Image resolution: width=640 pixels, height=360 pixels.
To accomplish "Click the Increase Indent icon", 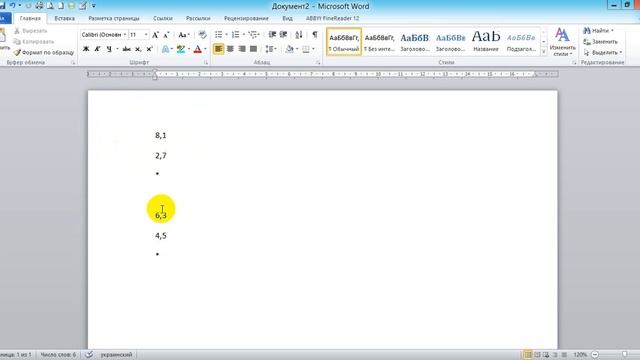I will [x=283, y=35].
